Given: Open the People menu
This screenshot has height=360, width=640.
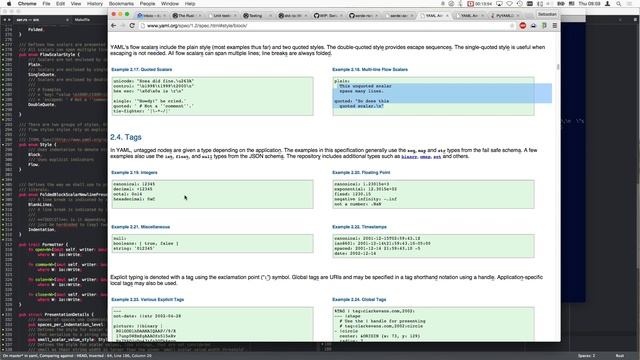Looking at the screenshot, I should coord(147,4).
